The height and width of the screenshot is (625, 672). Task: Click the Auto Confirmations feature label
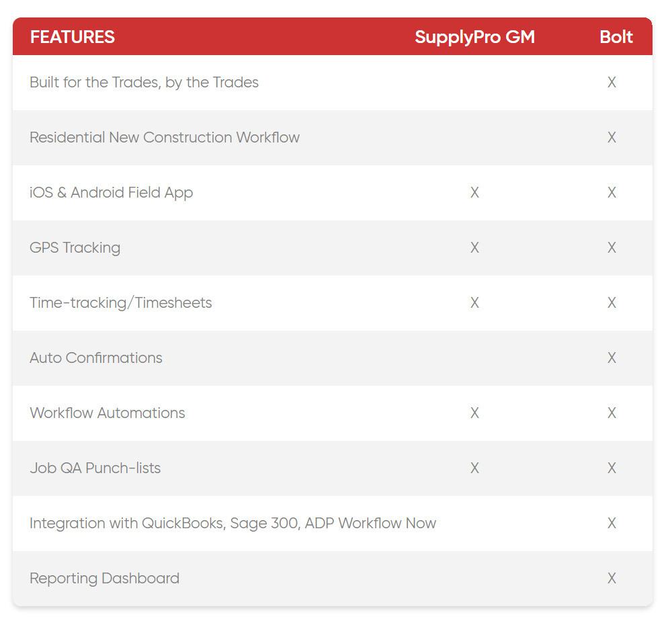tap(96, 358)
